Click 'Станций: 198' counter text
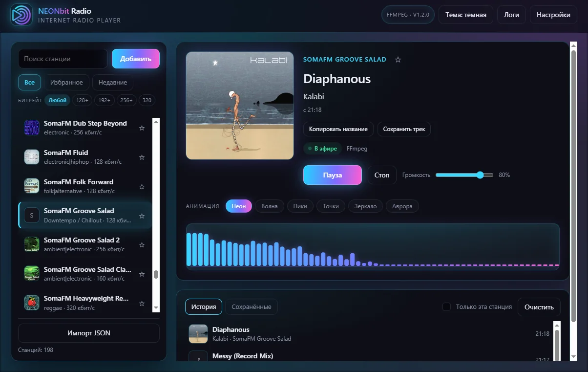The height and width of the screenshot is (372, 588). pos(36,350)
